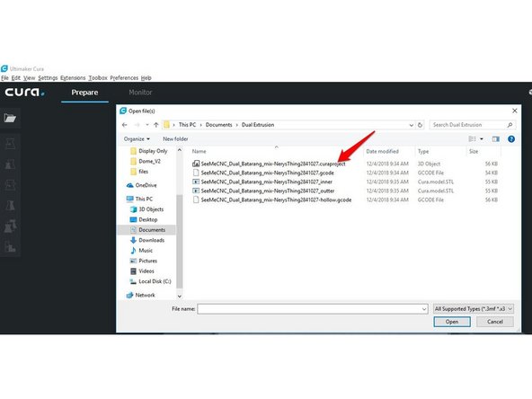Switch to the Prepare tab
532x399 pixels.
(x=84, y=93)
